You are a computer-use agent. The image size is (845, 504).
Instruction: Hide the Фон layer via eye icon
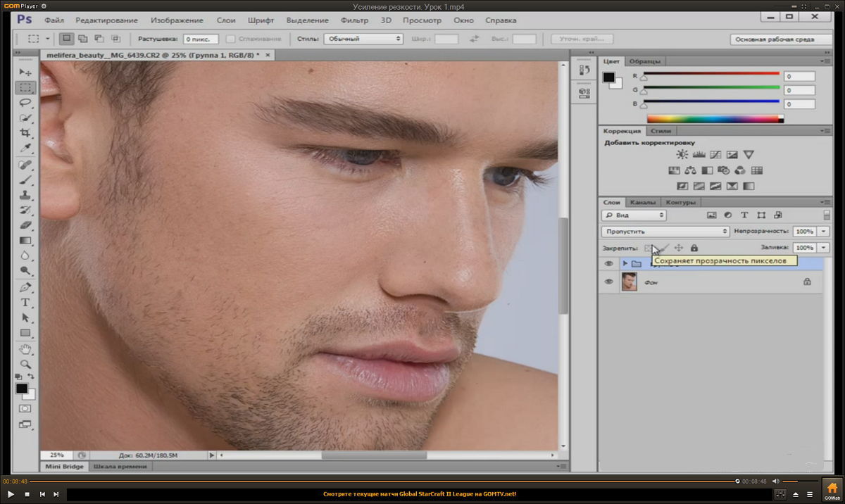click(609, 282)
